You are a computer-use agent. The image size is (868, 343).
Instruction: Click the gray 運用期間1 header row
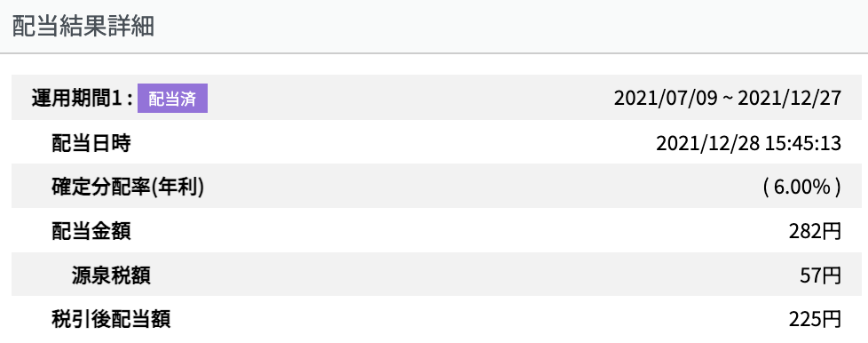434,98
